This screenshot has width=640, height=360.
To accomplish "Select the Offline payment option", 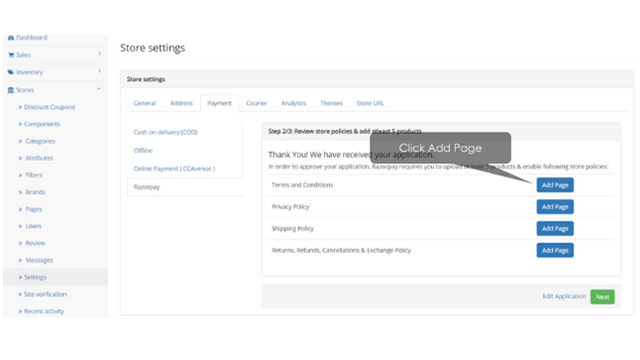I will [143, 151].
